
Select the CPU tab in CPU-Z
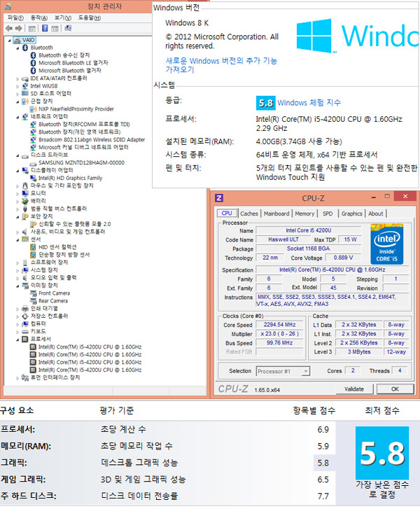227,214
